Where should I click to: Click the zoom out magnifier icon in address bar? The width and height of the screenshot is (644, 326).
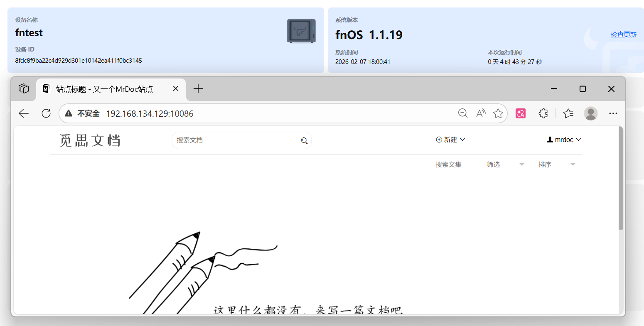coord(462,113)
